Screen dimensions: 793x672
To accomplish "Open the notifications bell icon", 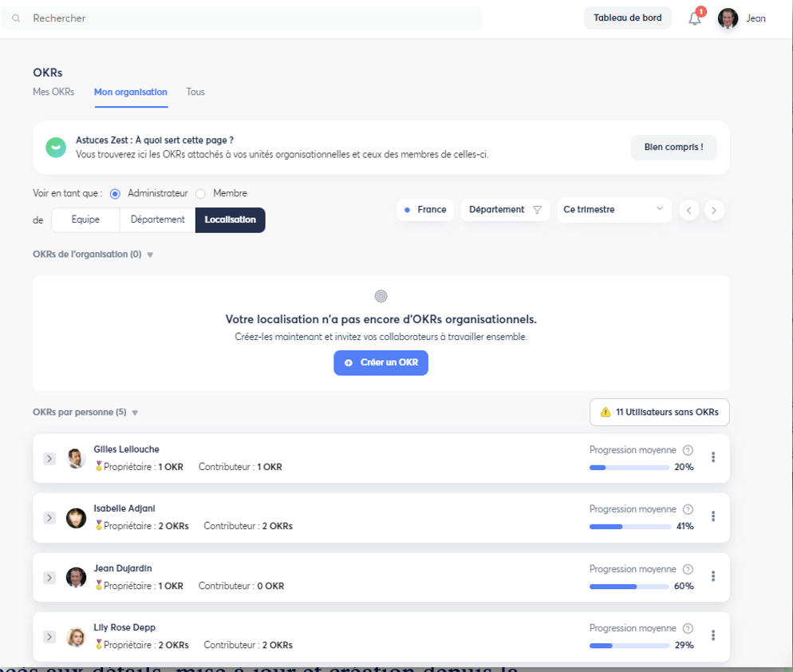I will (x=695, y=18).
